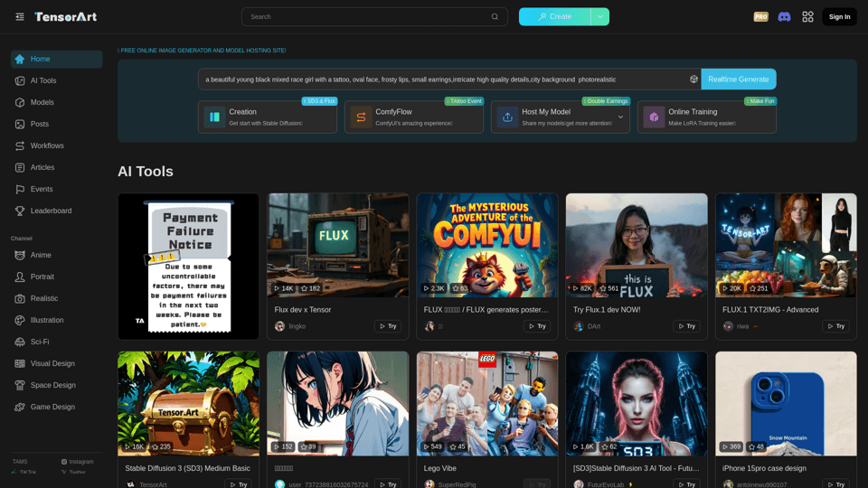Click the search magnifier icon
Screen dimensions: 868x488
pos(495,16)
